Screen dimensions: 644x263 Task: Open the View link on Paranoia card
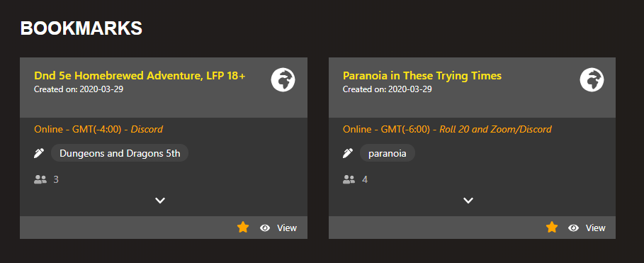click(x=596, y=228)
